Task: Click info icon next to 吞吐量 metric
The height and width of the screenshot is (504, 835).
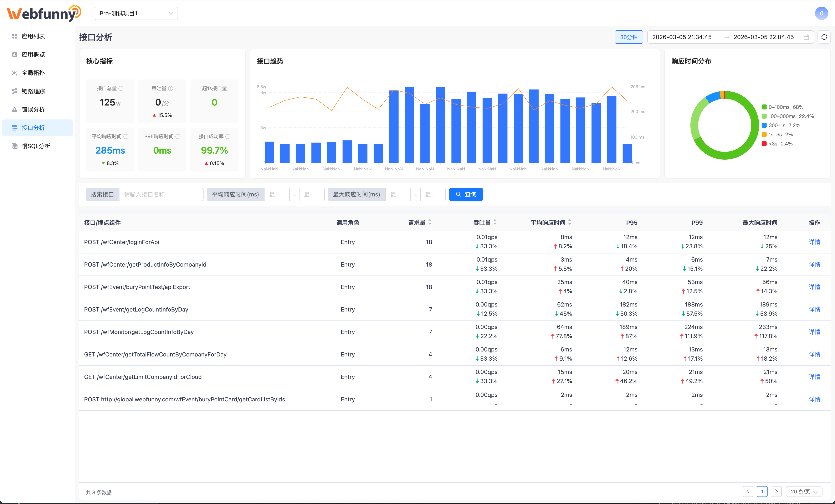Action: pos(171,88)
